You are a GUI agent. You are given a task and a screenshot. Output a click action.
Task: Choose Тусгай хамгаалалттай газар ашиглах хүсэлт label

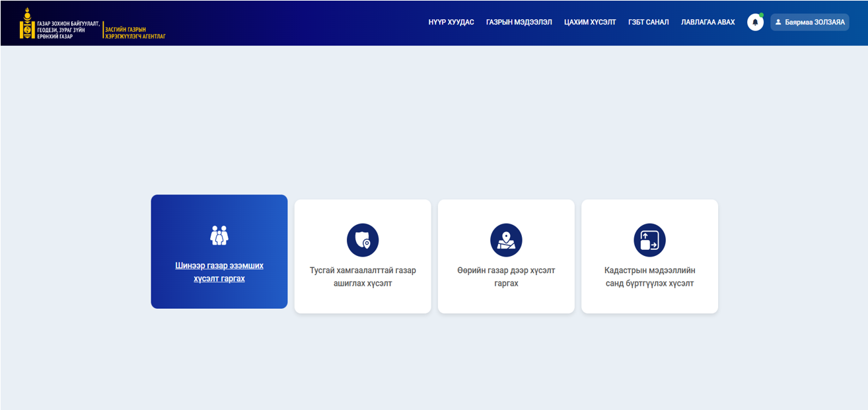363,277
